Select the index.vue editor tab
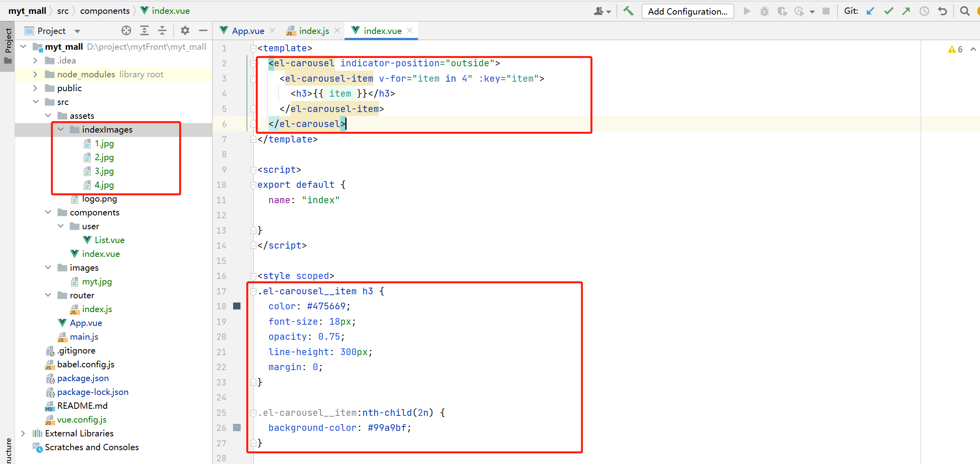 tap(382, 31)
